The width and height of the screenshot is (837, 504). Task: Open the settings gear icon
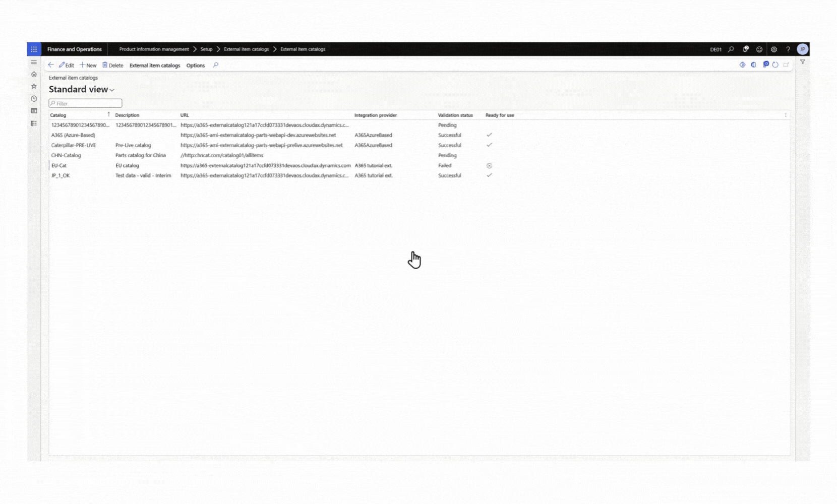point(773,49)
